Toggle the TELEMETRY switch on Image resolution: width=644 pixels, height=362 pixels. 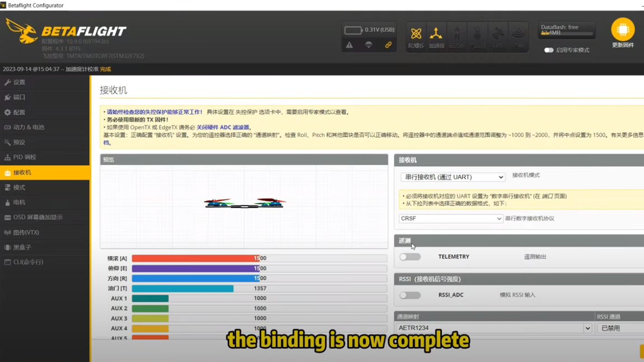(410, 257)
